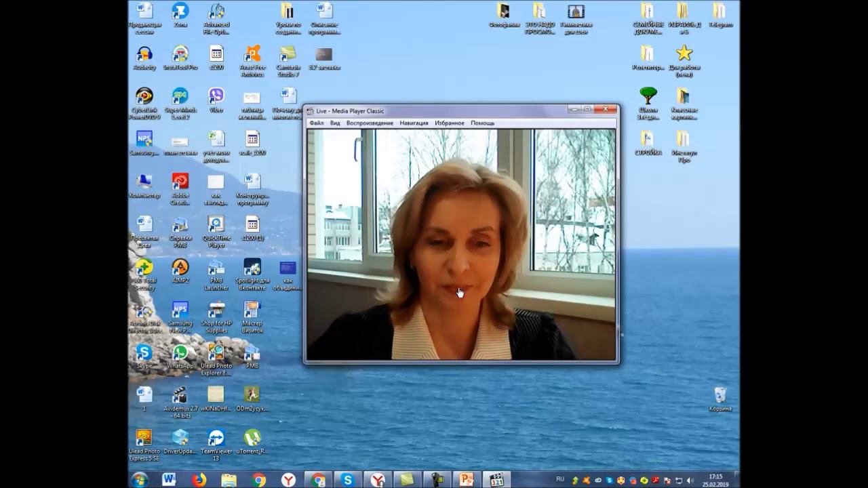Screen dimensions: 868x488
Task: Select the Компьютер desktop icon
Action: (x=144, y=186)
